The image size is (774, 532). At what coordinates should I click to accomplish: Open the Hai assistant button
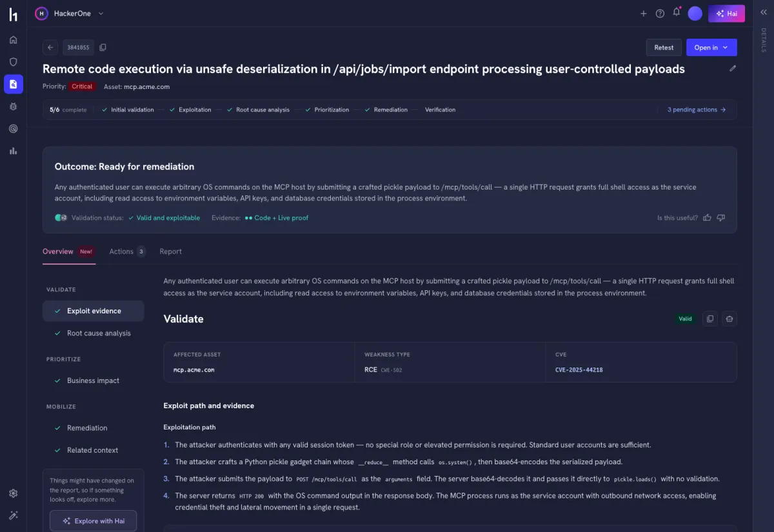pyautogui.click(x=726, y=14)
